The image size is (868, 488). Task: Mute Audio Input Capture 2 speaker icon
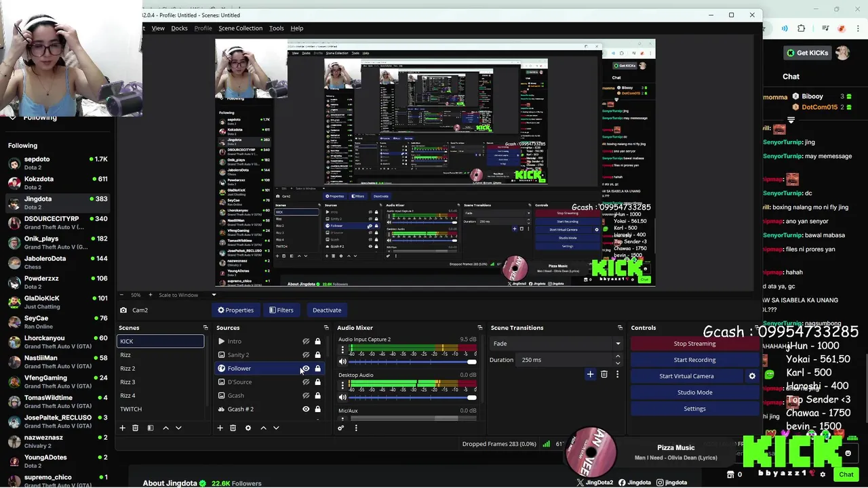(342, 362)
